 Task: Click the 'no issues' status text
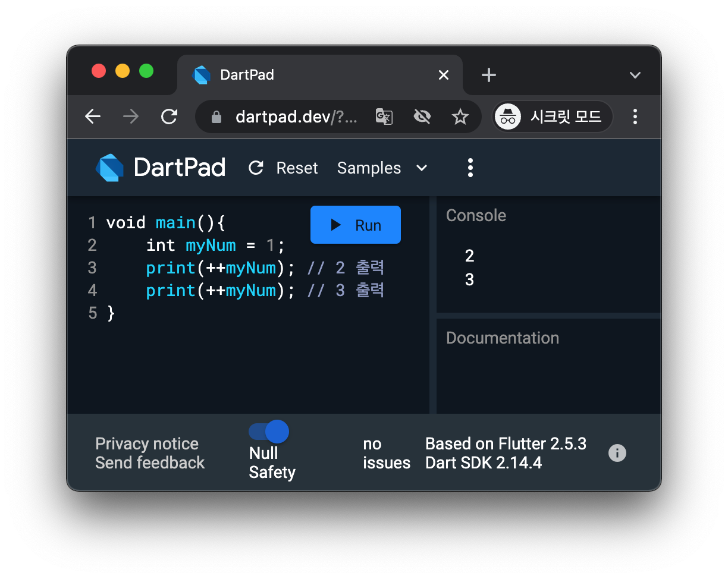(x=387, y=454)
